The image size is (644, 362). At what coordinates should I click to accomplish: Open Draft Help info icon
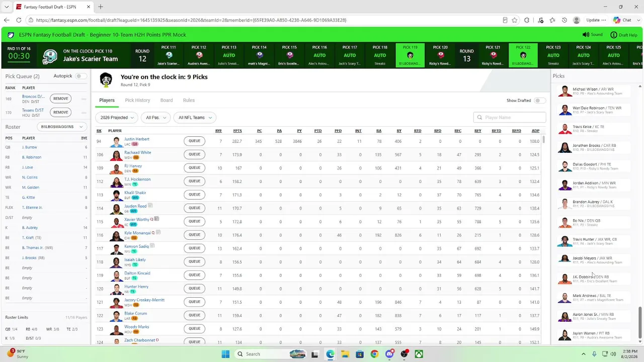tap(614, 35)
